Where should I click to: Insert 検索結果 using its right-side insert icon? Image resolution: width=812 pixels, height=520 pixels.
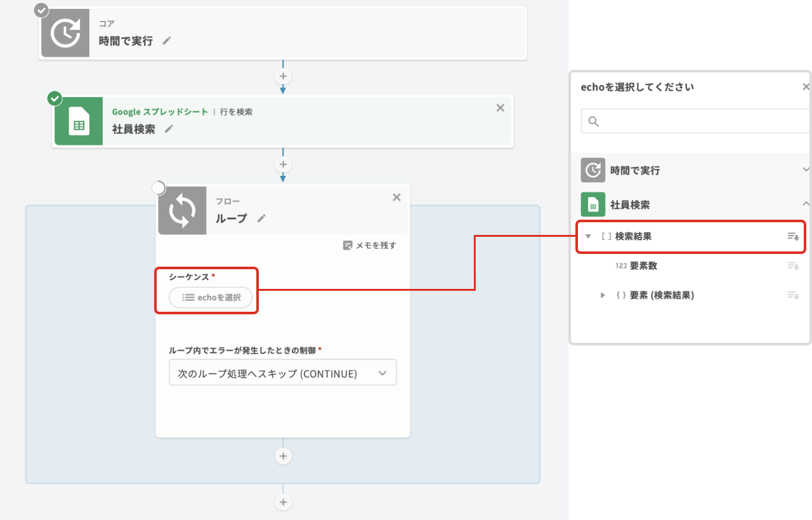coord(792,236)
